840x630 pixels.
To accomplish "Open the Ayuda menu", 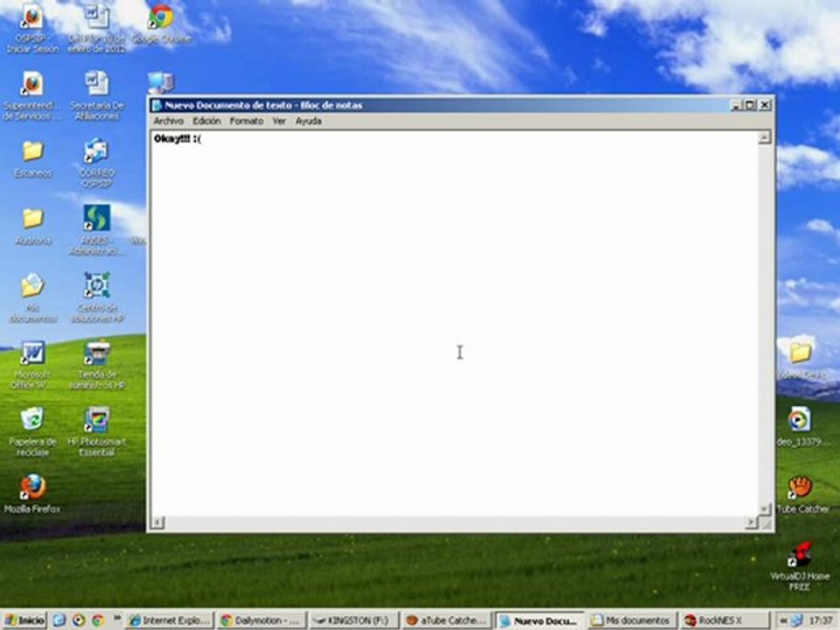I will point(309,121).
